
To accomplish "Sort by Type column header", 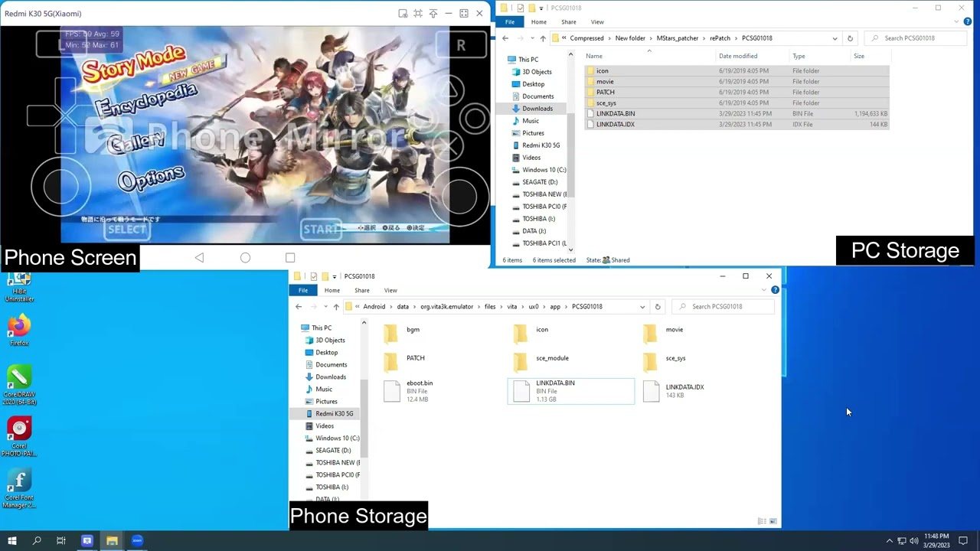I will click(799, 56).
